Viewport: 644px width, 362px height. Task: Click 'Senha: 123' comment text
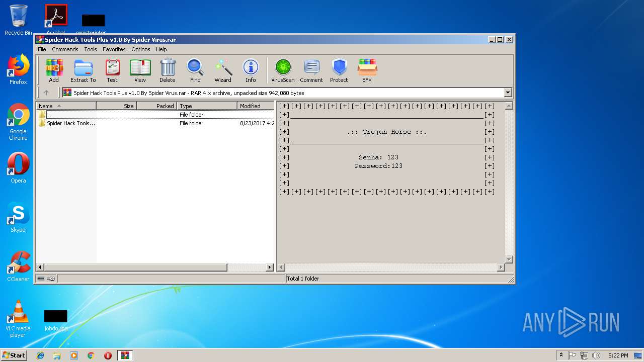point(378,157)
